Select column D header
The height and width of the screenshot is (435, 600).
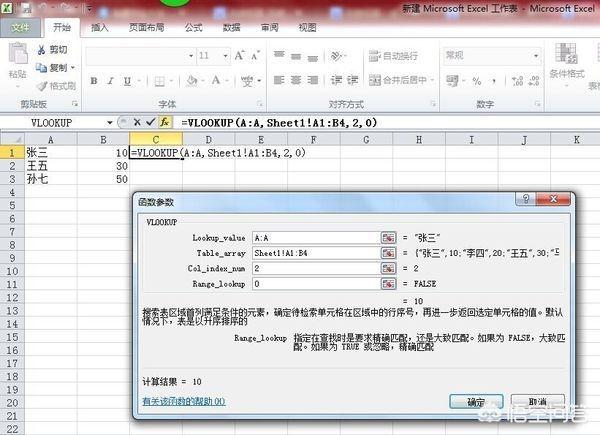(x=209, y=140)
